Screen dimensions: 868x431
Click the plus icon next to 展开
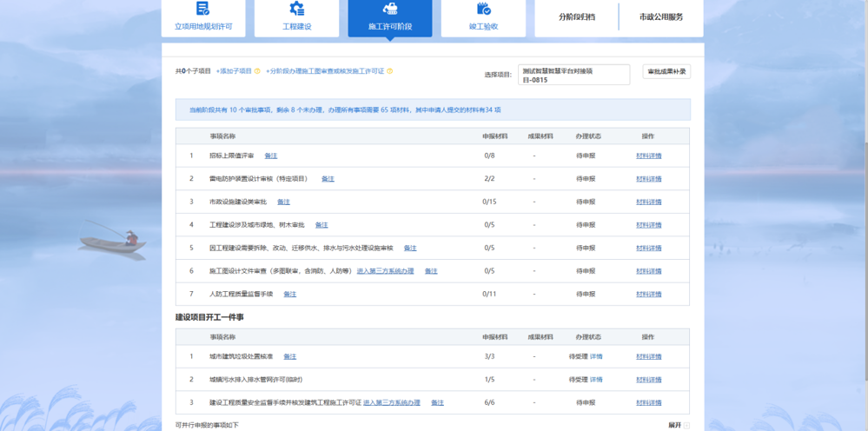[x=686, y=426]
